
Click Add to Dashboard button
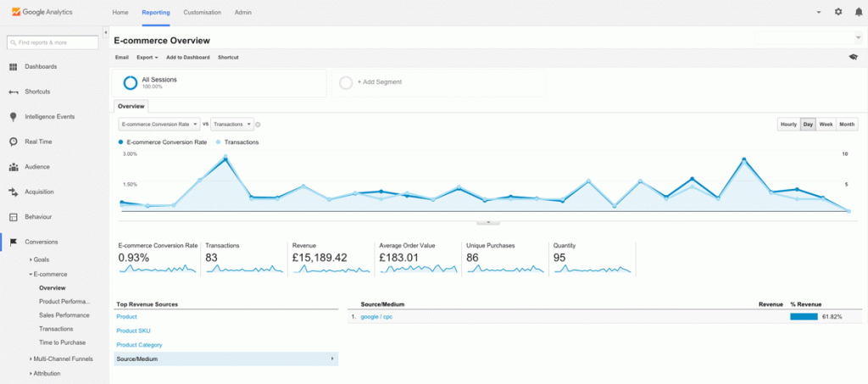click(x=187, y=58)
